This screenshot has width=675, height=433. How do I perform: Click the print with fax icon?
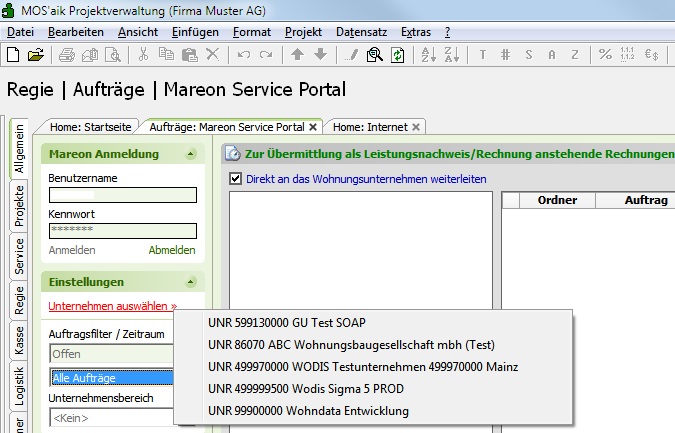pos(90,55)
